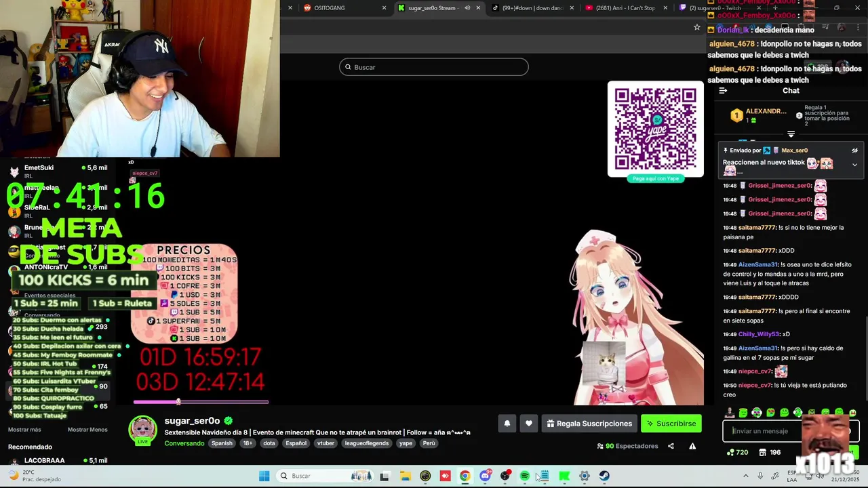Expand the pinned message chevron
This screenshot has width=868, height=488.
coord(854,165)
